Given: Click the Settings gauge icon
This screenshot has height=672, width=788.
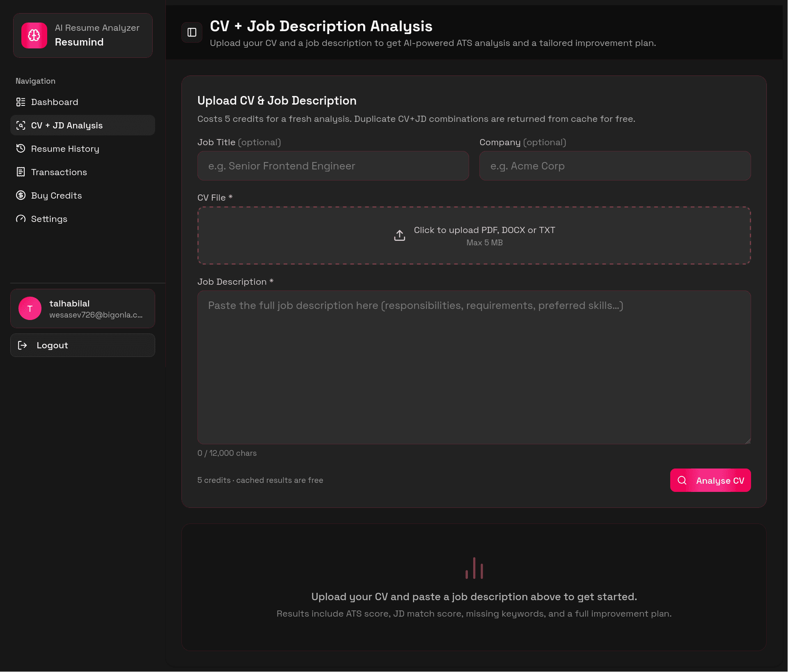Looking at the screenshot, I should tap(21, 219).
